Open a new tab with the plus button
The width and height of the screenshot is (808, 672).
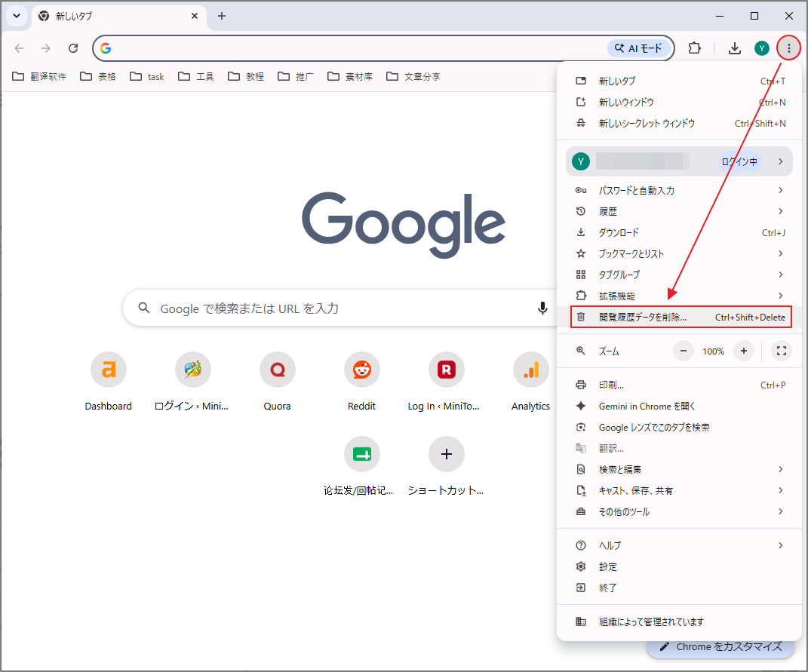(222, 16)
